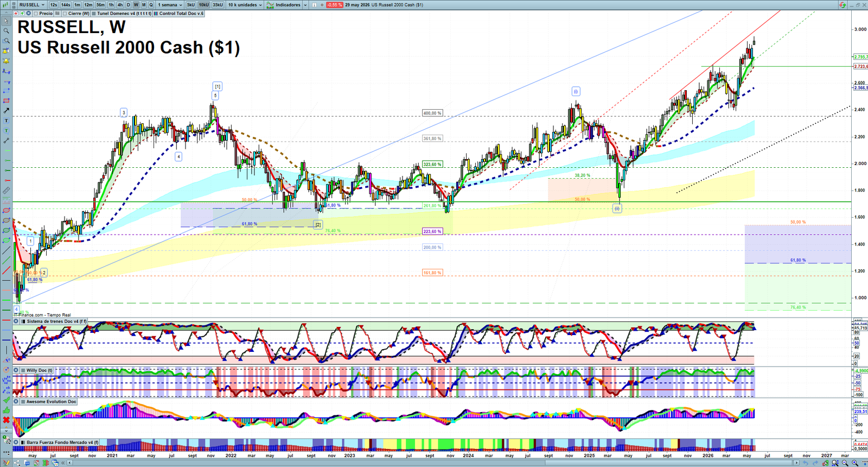Select the zoom-area magnifier tool
The height and width of the screenshot is (467, 868).
click(x=7, y=41)
